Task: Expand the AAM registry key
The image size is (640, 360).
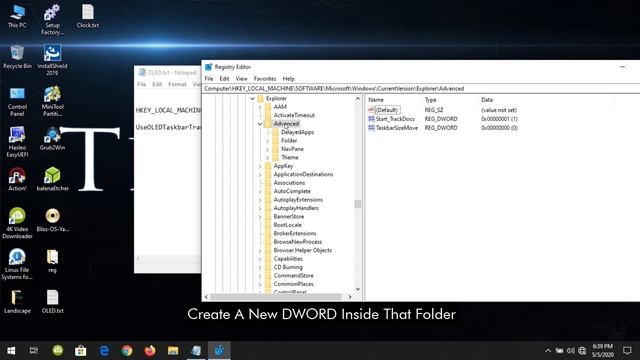Action: (260, 107)
